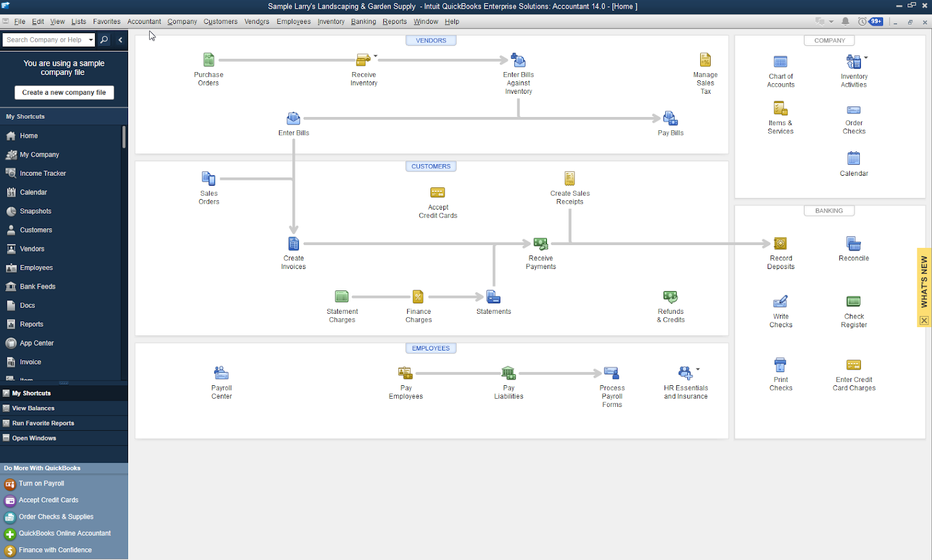Open the Payroll Center

[221, 373]
